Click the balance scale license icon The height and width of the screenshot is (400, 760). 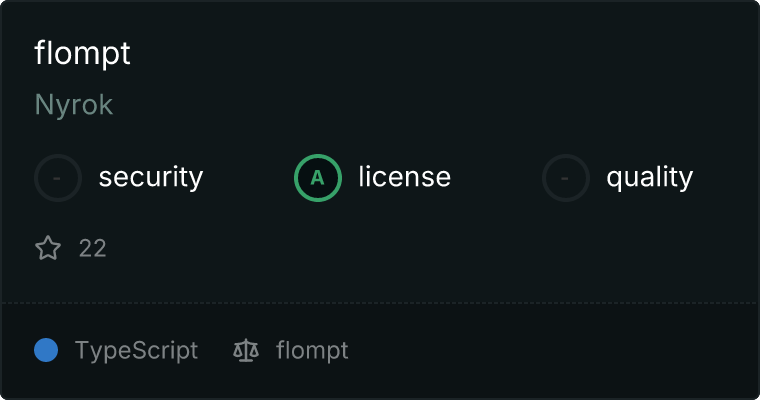246,350
